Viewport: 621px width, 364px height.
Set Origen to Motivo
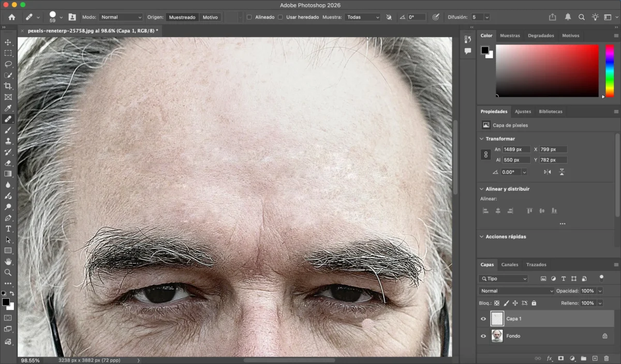pos(210,17)
